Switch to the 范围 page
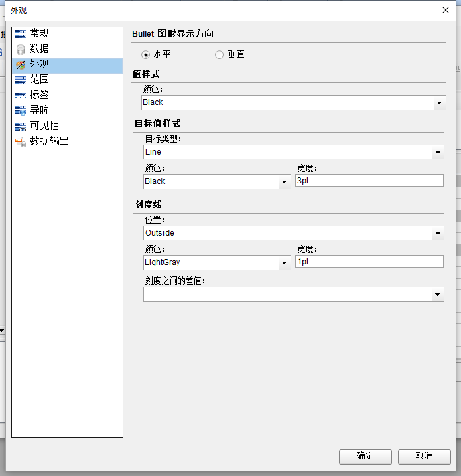Viewport: 461px width, 476px height. pyautogui.click(x=68, y=80)
